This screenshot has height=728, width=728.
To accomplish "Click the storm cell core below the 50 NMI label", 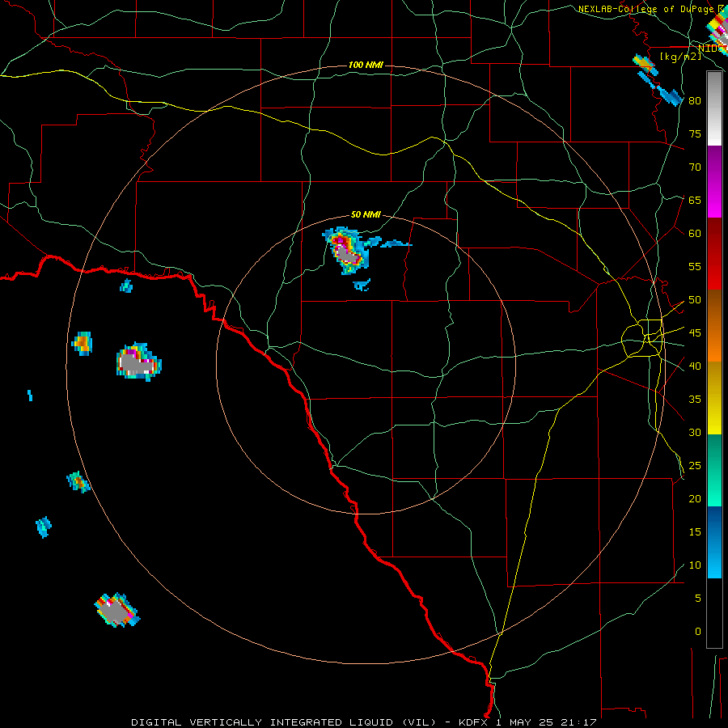I will point(347,251).
